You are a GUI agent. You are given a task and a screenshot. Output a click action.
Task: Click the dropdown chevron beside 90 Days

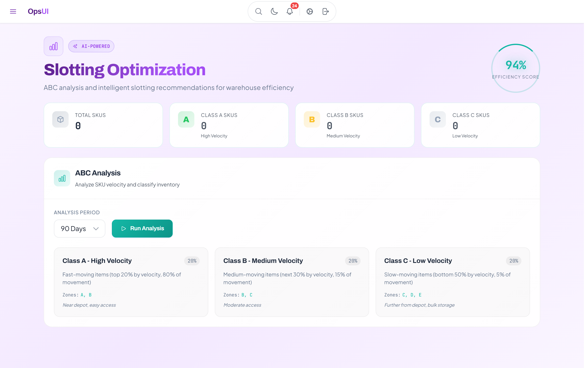96,229
